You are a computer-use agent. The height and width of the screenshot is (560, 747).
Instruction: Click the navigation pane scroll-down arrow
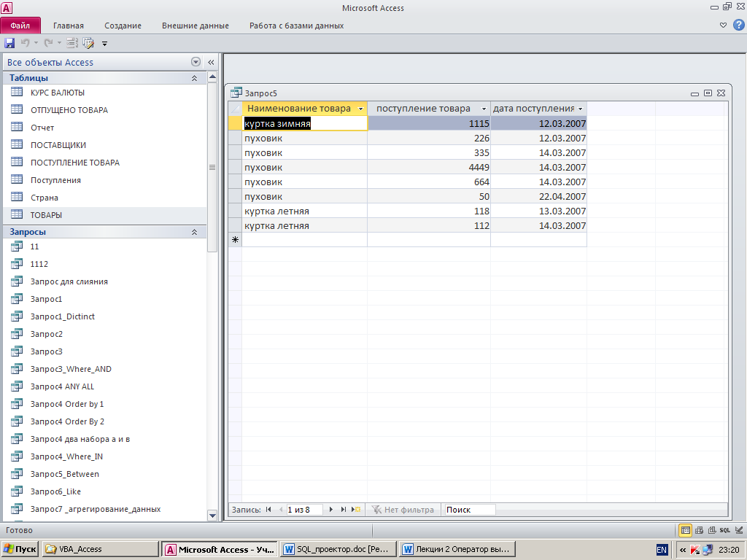tap(212, 516)
